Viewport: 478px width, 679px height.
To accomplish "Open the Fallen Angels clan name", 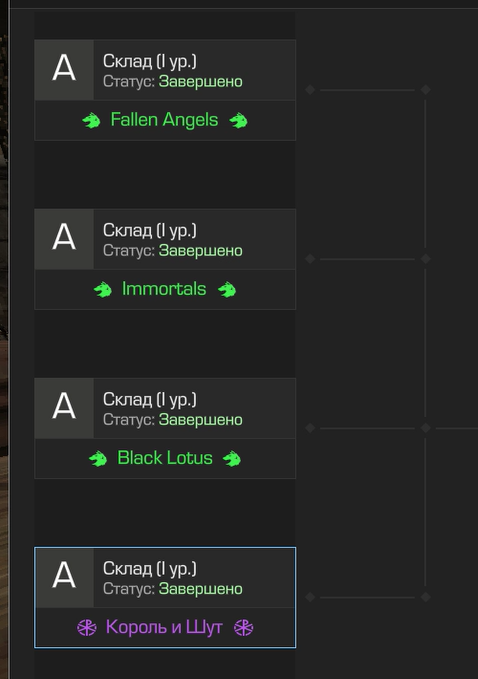I will point(164,120).
